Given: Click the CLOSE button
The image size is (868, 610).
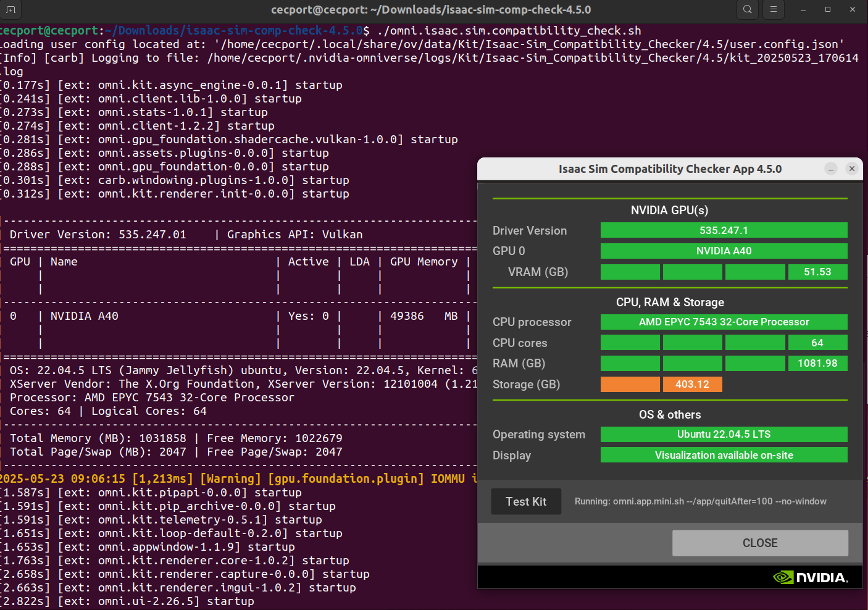Looking at the screenshot, I should coord(760,543).
